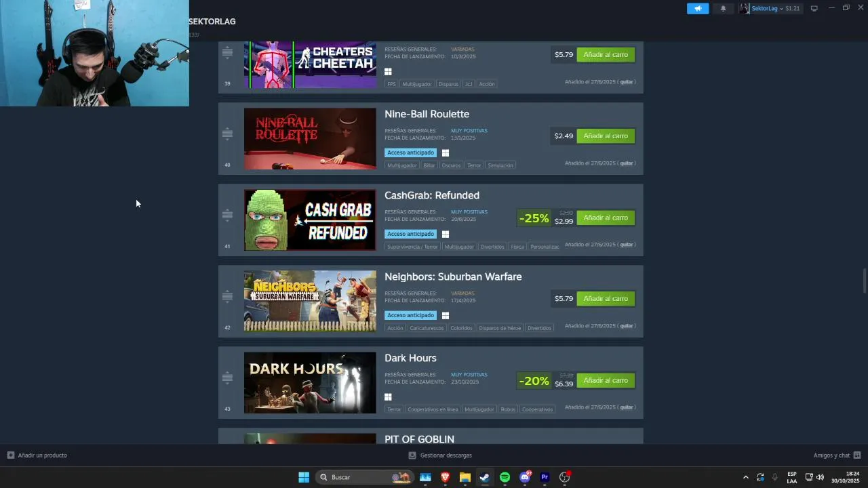This screenshot has width=868, height=488.
Task: Click the Billar tag under Nine-Ball Roulette
Action: tap(429, 165)
